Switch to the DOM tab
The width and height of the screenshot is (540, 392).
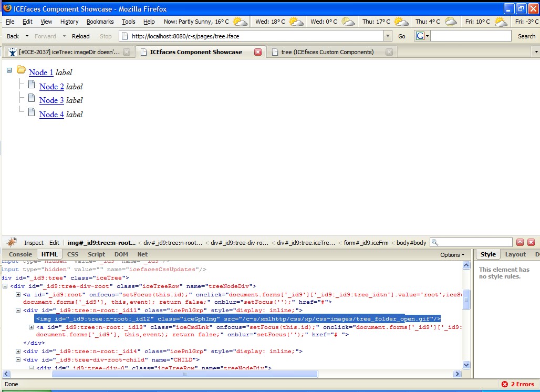pyautogui.click(x=121, y=254)
